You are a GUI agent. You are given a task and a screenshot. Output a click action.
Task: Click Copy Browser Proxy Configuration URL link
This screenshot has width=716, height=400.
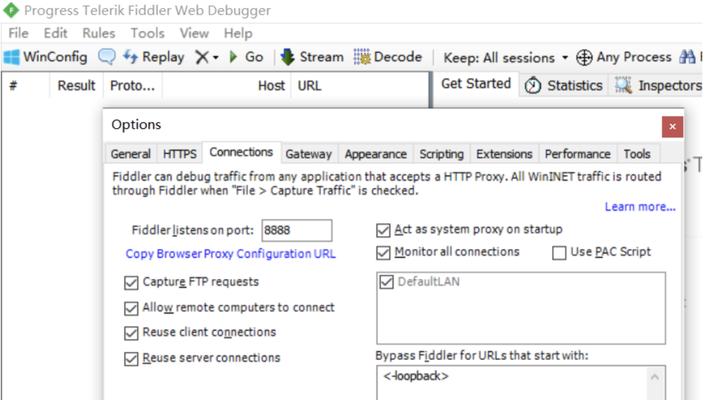pyautogui.click(x=231, y=254)
